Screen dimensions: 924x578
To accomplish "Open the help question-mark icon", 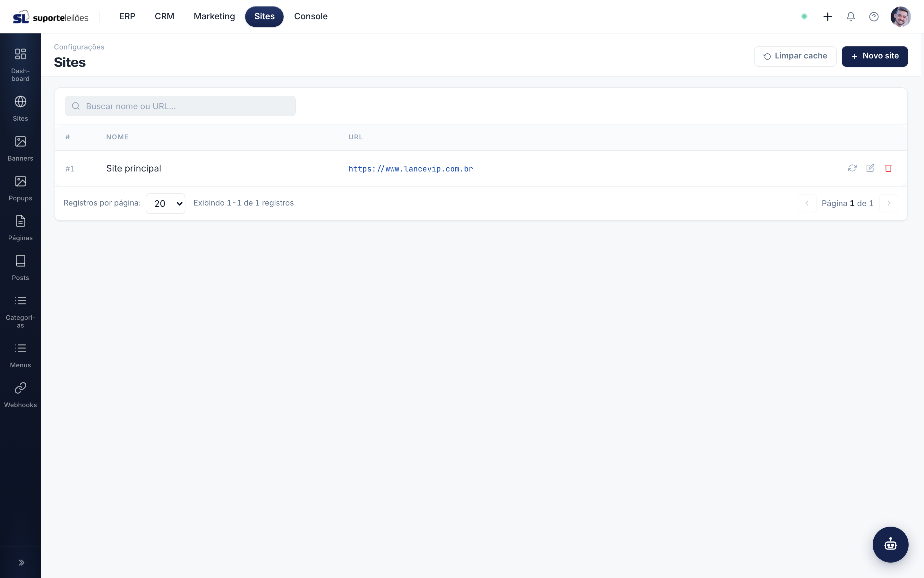I will pos(874,16).
